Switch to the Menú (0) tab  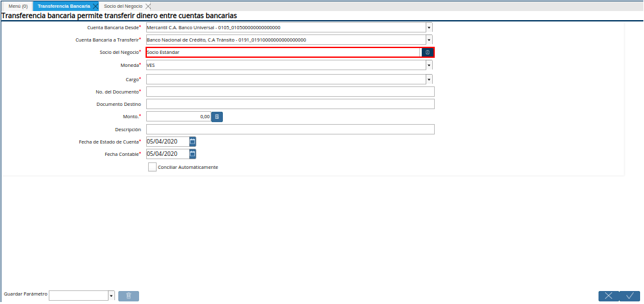18,6
